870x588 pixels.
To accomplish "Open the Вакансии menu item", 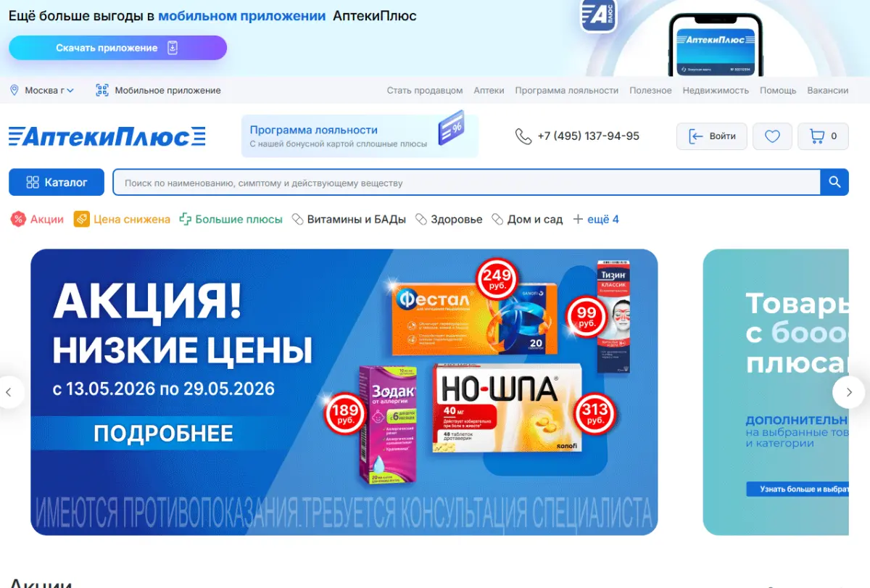I will point(827,91).
